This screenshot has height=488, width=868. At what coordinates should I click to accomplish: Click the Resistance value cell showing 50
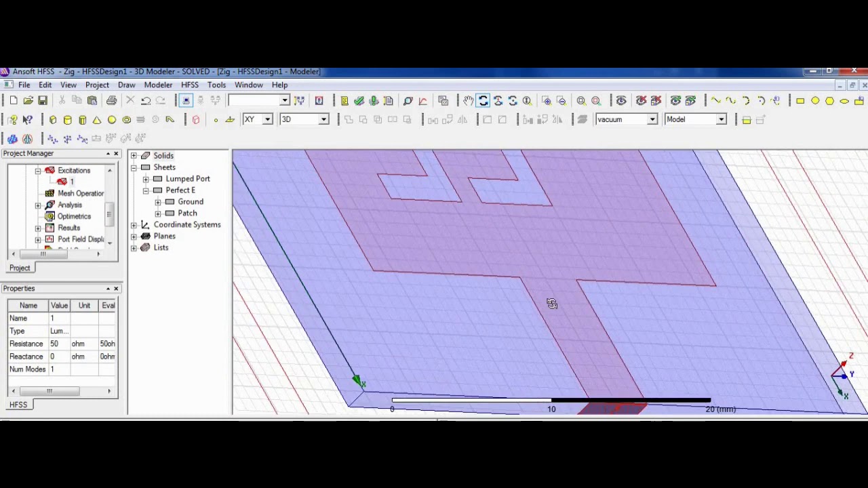pyautogui.click(x=59, y=344)
